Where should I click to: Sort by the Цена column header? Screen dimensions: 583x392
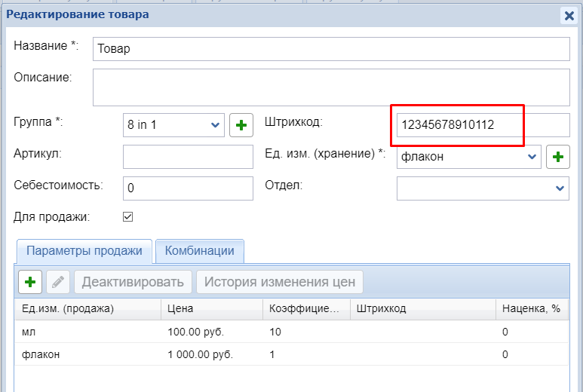click(x=211, y=308)
